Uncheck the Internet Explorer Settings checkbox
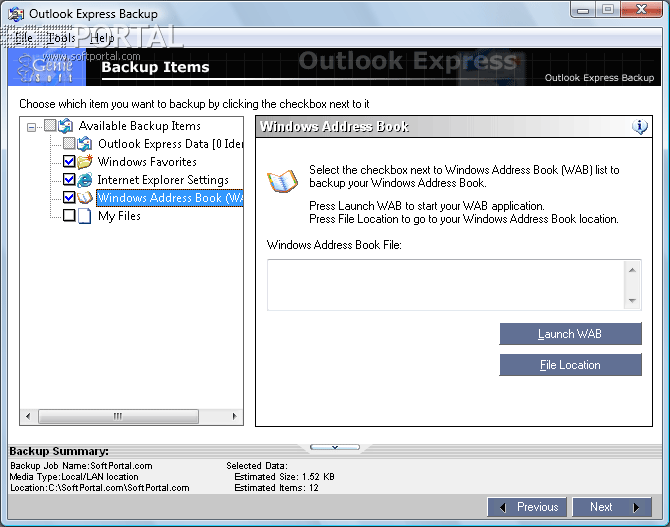 69,179
